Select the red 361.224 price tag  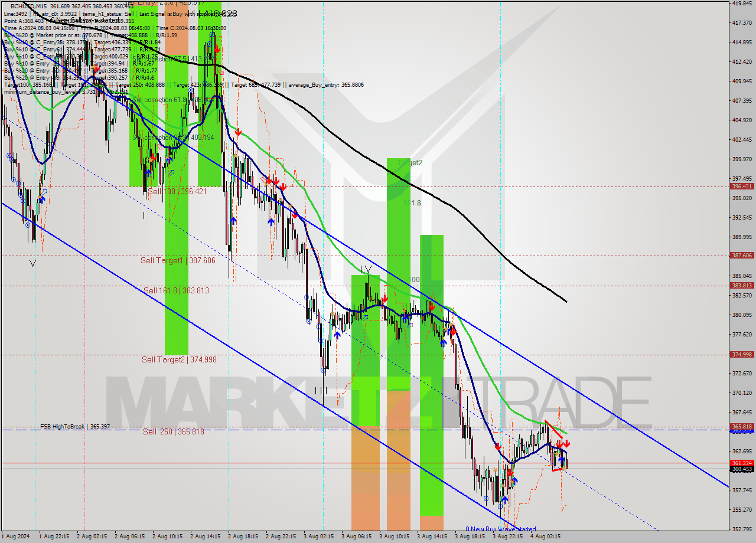point(742,463)
